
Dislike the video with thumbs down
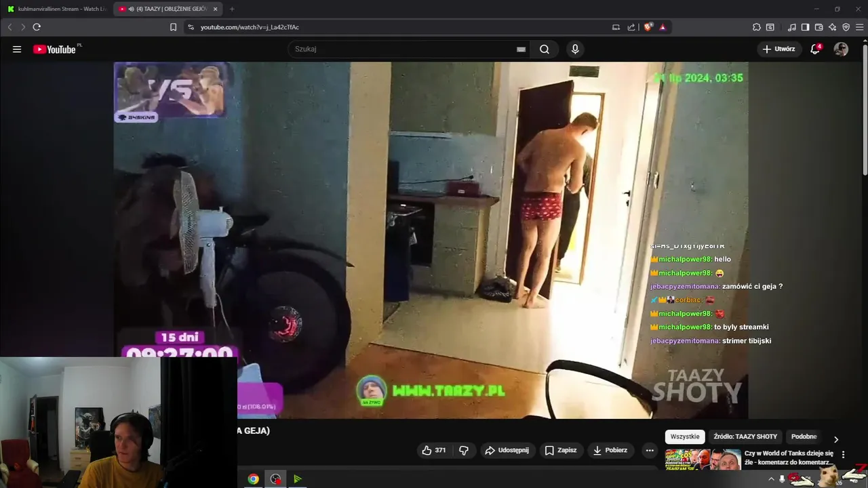click(464, 450)
